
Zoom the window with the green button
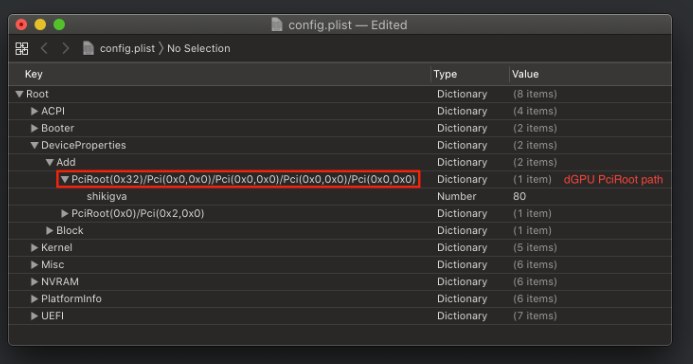tap(59, 25)
